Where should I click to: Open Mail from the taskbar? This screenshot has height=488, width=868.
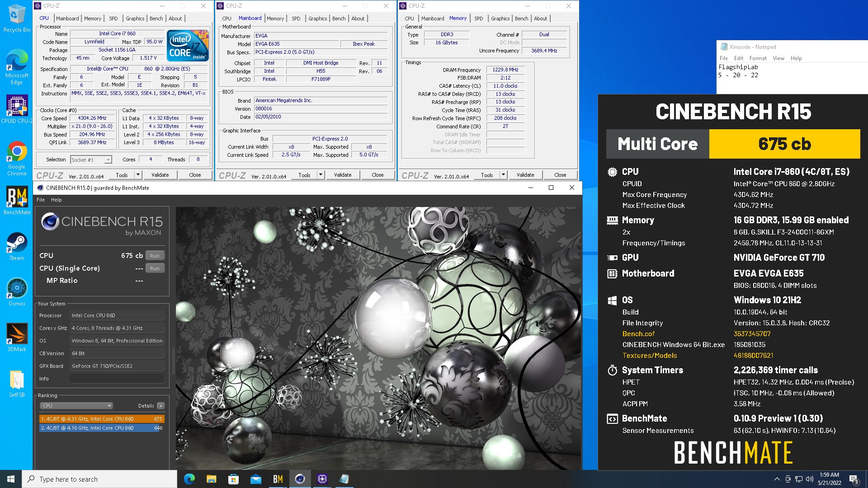pos(255,479)
